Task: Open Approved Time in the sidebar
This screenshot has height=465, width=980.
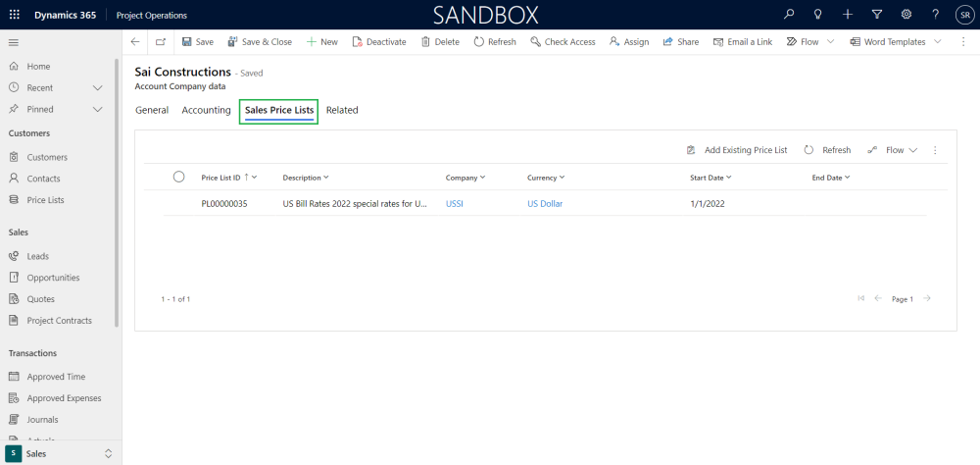Action: pos(56,377)
